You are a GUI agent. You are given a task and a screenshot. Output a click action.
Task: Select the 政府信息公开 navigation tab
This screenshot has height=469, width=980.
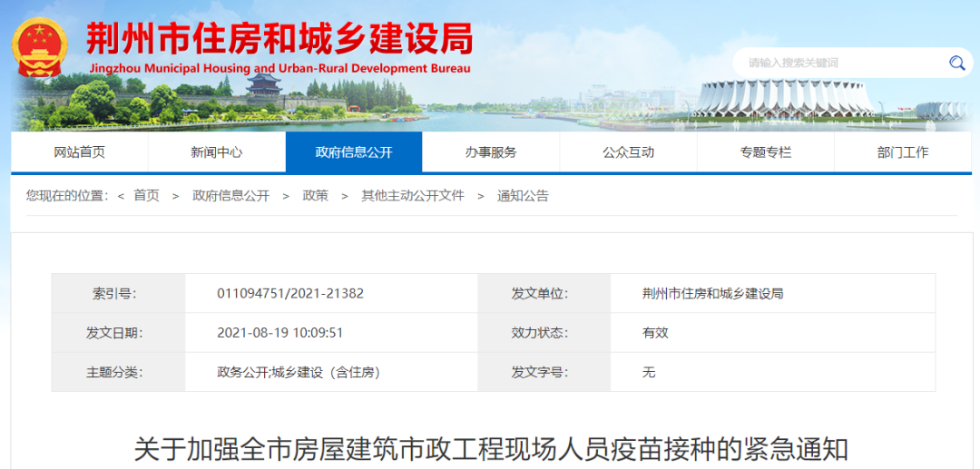pos(354,152)
